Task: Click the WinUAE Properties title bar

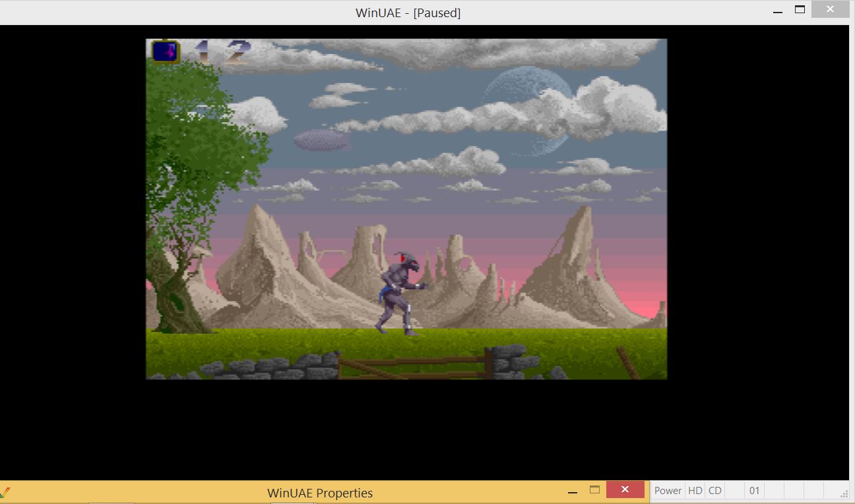Action: [x=320, y=493]
